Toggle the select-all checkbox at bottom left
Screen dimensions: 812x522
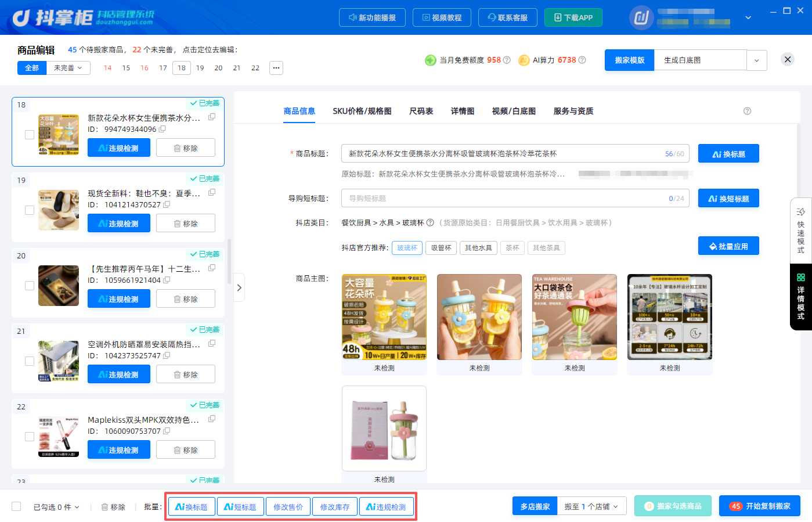16,506
